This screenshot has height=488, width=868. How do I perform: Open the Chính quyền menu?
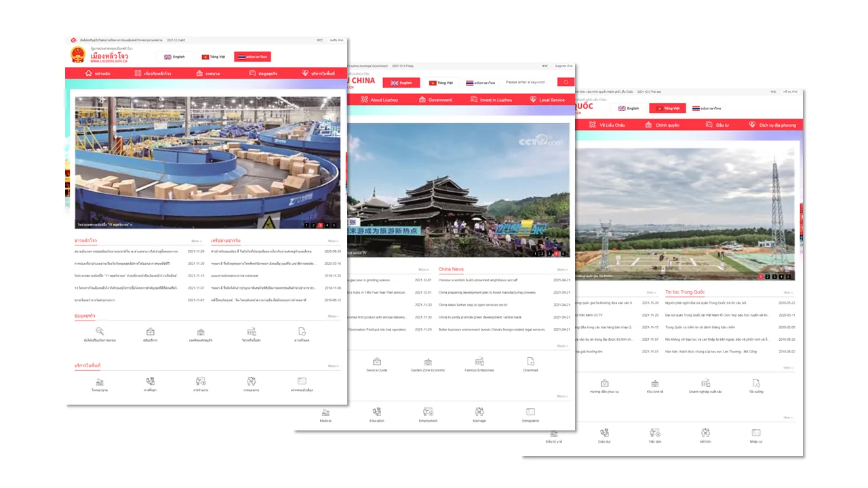pyautogui.click(x=662, y=125)
